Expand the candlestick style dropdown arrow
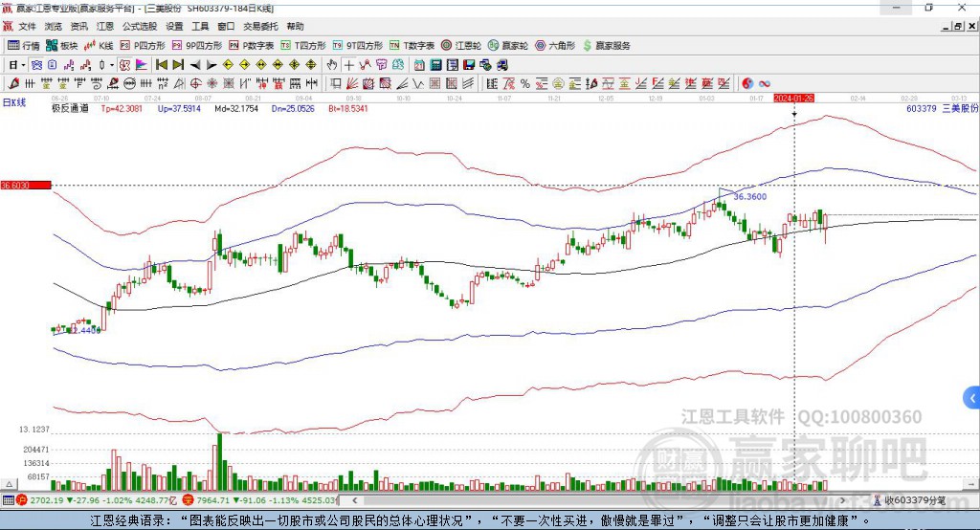Screen dimensions: 980x530 (x=112, y=65)
